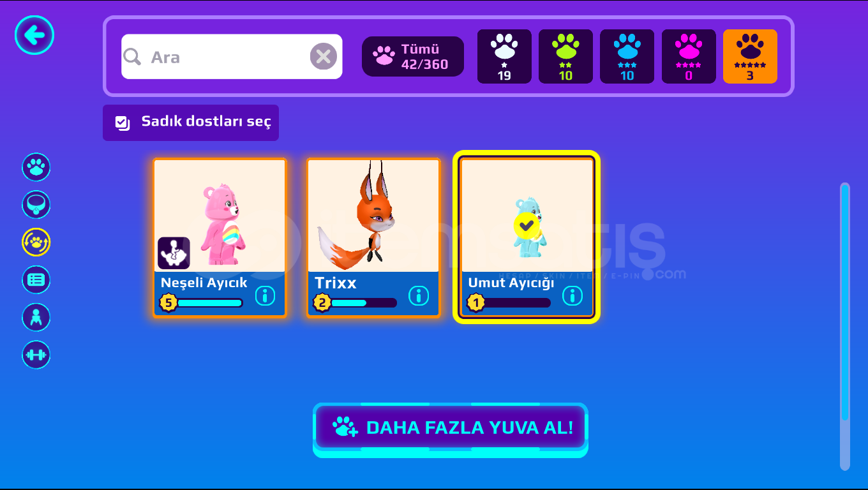868x490 pixels.
Task: Show info for Umut Ayıcığı
Action: (572, 295)
